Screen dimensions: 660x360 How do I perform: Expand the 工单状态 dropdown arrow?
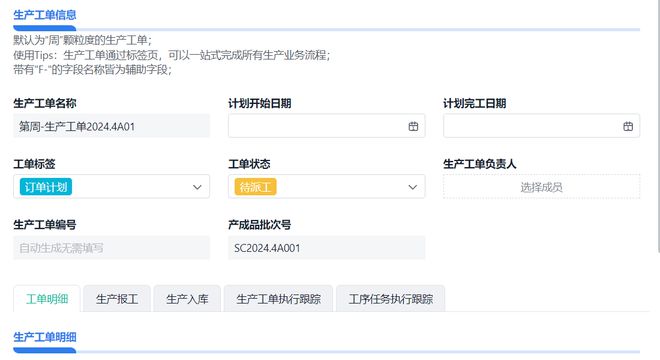click(x=412, y=187)
